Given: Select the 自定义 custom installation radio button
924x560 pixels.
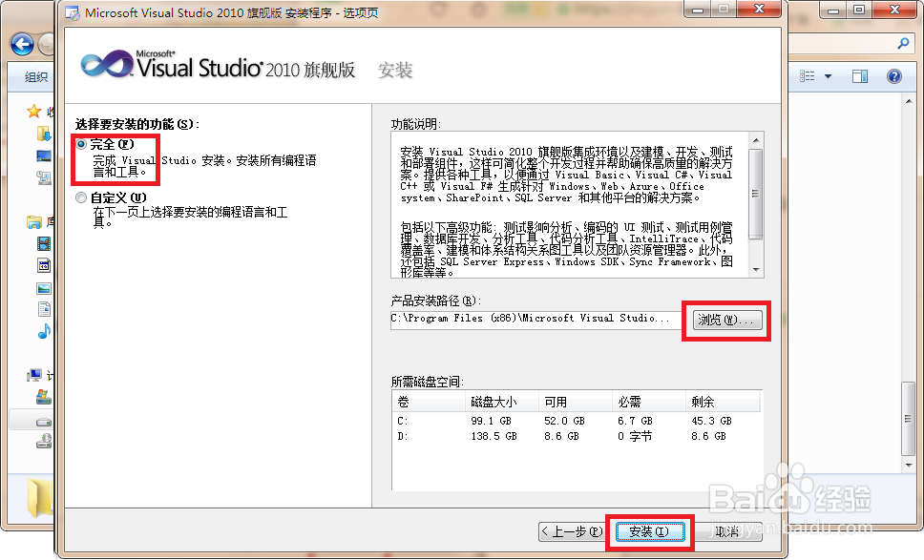Looking at the screenshot, I should coord(81,197).
